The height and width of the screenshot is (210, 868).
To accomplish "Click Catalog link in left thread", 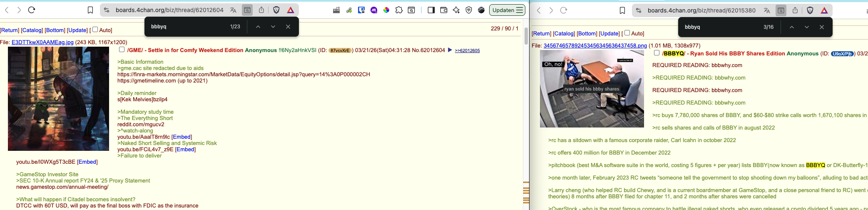I will point(32,30).
